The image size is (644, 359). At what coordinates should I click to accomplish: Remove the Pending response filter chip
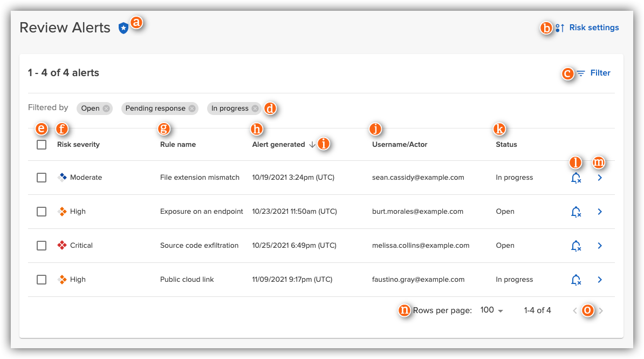[191, 109]
